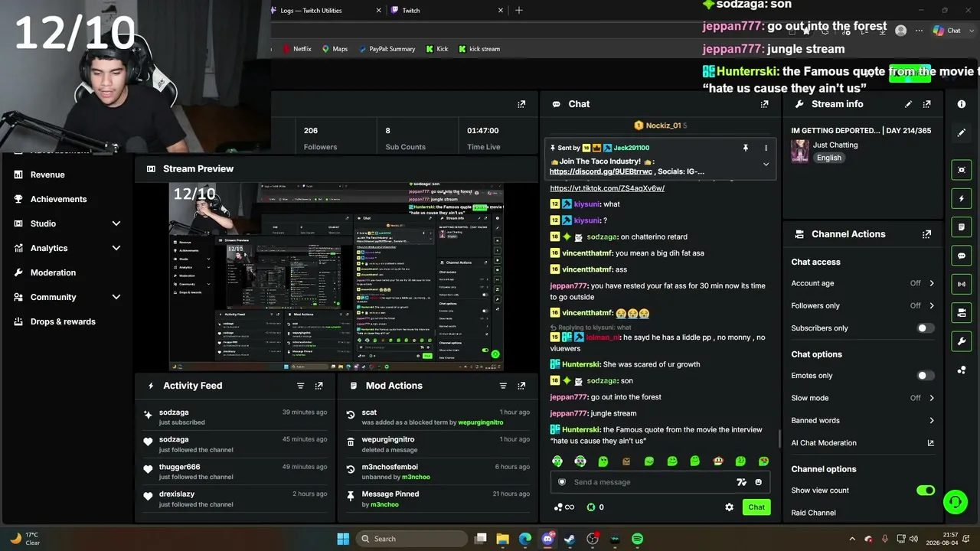Toggle Stream info wrench widget in sidebar
This screenshot has width=980, height=551.
(x=962, y=341)
